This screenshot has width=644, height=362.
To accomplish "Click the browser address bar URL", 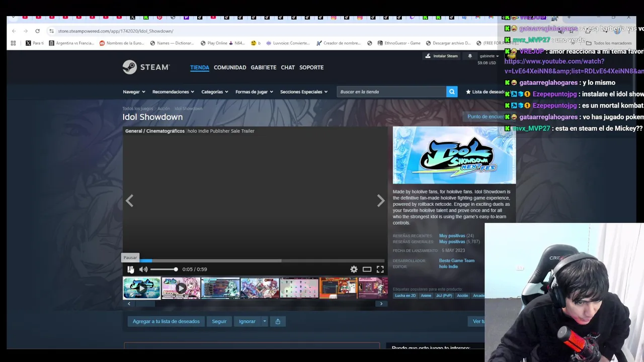I will coord(116,31).
